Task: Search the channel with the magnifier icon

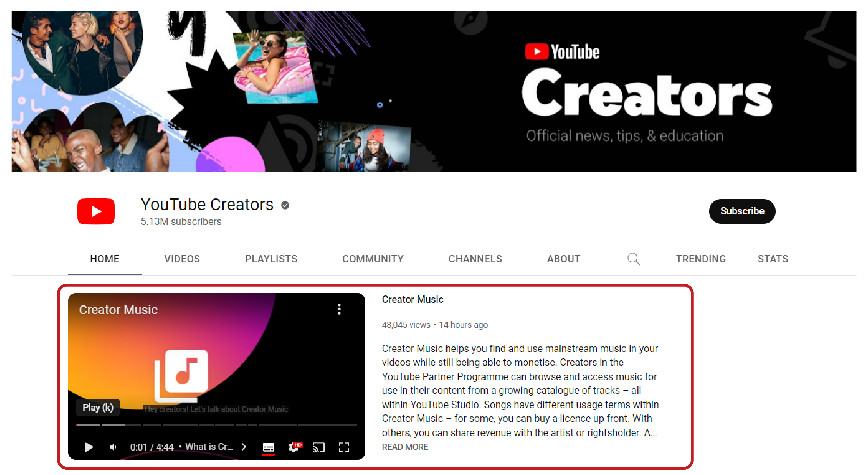Action: (633, 259)
